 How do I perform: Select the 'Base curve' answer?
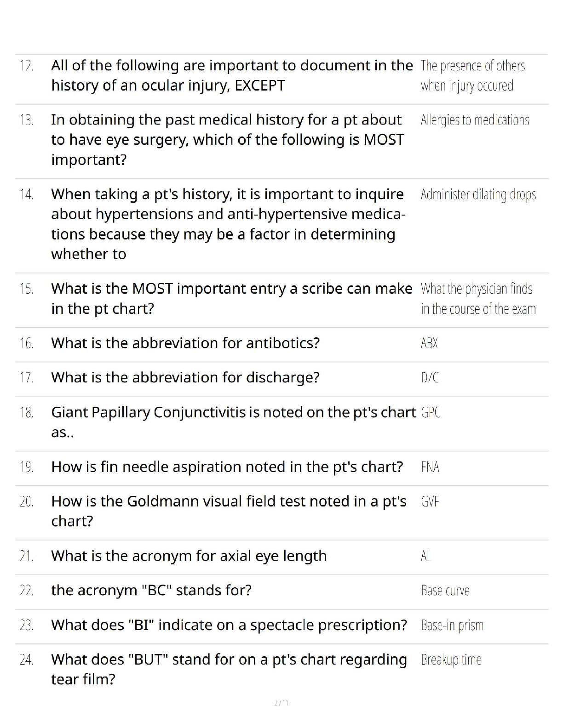click(x=445, y=591)
